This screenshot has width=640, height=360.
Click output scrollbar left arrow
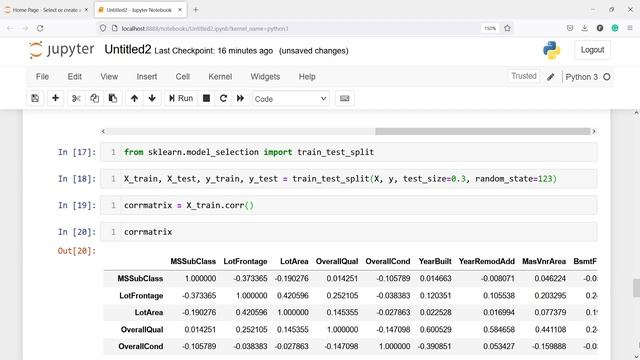click(103, 131)
